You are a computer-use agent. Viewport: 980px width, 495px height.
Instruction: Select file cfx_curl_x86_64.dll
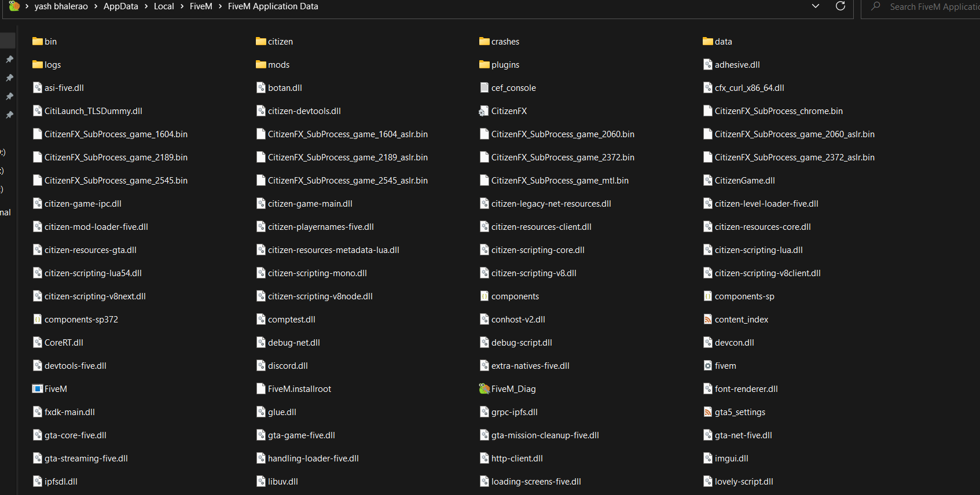[744, 87]
